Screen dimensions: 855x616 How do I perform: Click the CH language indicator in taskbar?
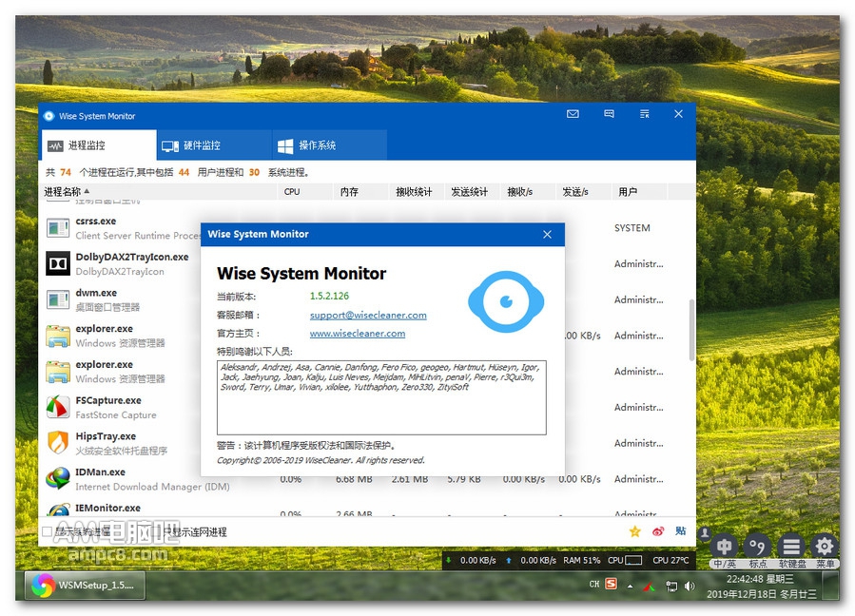coord(594,585)
